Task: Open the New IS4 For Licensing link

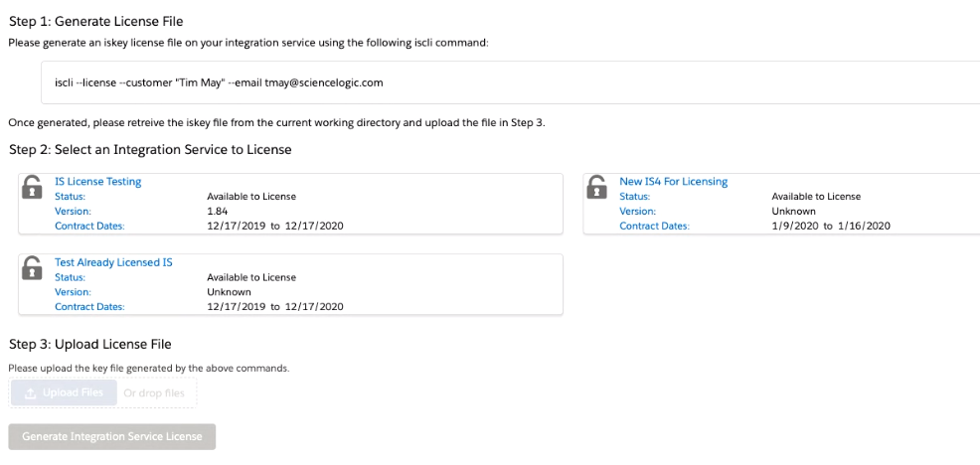Action: [673, 182]
